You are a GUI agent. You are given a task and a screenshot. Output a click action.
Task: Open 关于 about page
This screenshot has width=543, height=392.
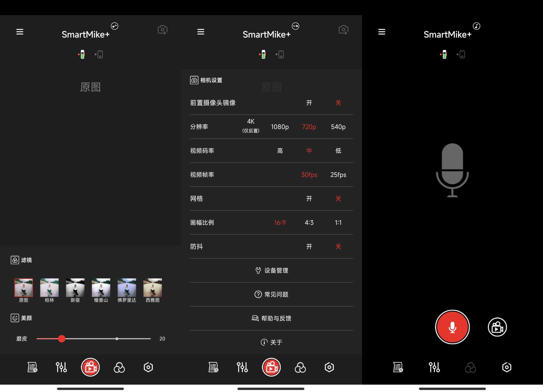pos(271,342)
